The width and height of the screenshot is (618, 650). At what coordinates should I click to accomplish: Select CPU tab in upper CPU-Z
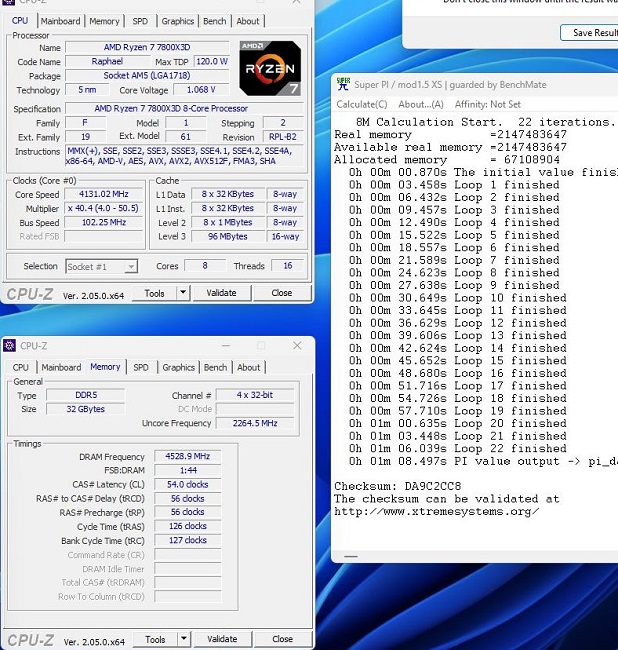point(20,21)
